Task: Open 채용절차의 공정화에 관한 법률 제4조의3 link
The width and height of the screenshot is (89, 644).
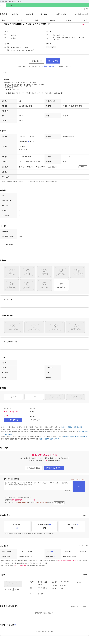Action: (71, 427)
